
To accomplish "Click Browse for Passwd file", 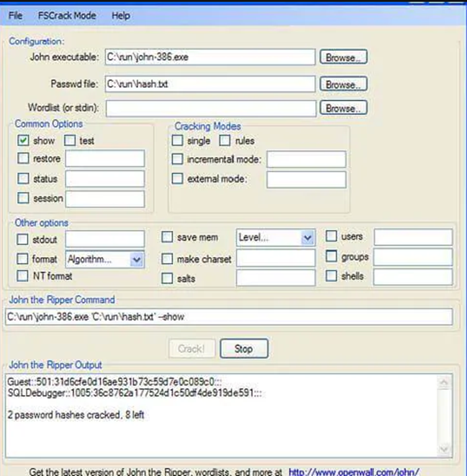I will coord(343,84).
